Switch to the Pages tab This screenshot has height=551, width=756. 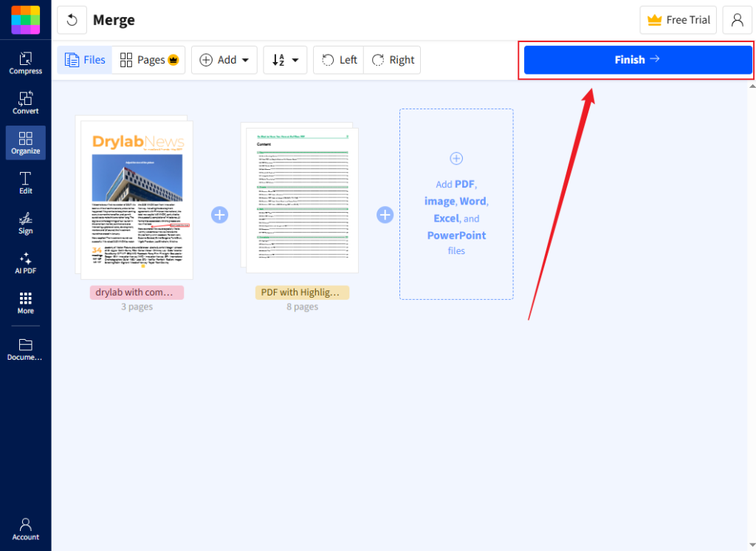tap(148, 60)
